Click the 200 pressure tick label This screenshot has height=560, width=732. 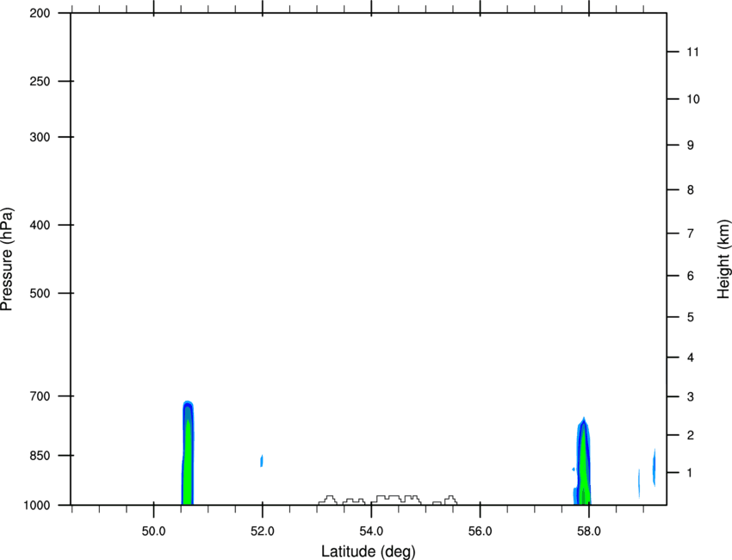pyautogui.click(x=40, y=13)
